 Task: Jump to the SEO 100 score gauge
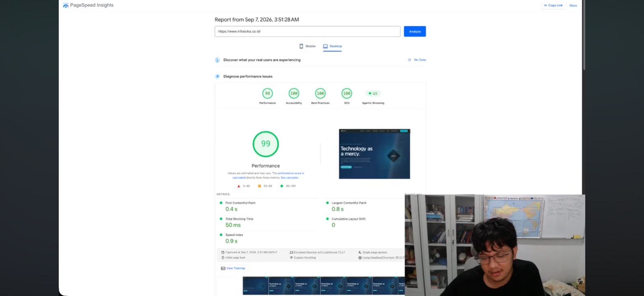coord(347,93)
